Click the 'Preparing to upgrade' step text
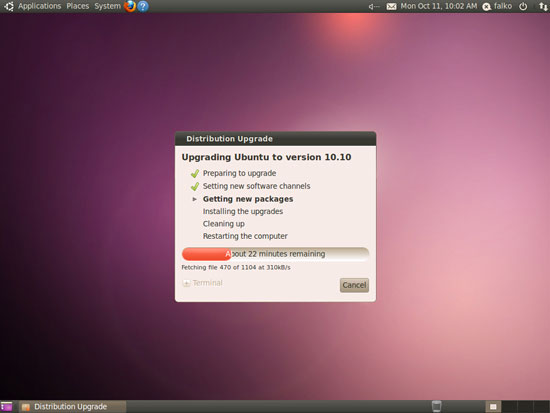550x413 pixels. coord(239,173)
